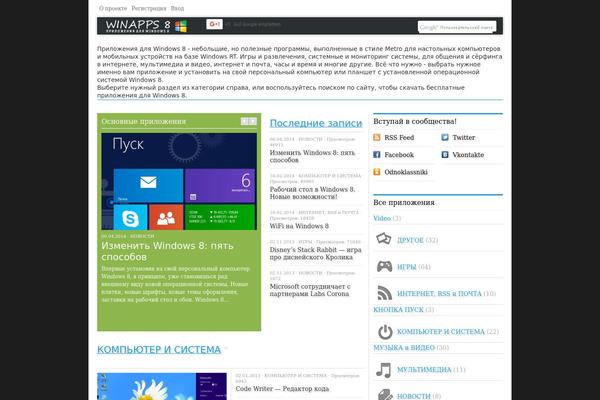Click the Facebook icon

point(377,155)
